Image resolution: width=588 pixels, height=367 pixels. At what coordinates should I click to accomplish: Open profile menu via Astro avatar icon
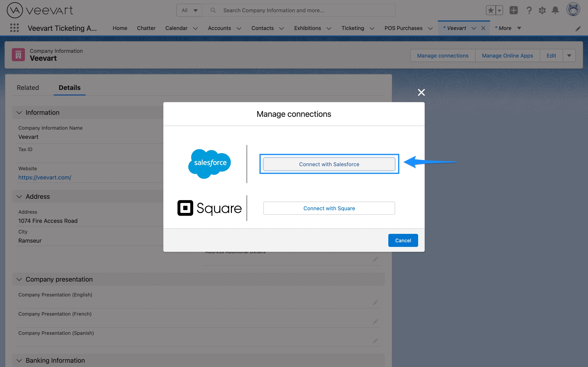(574, 10)
